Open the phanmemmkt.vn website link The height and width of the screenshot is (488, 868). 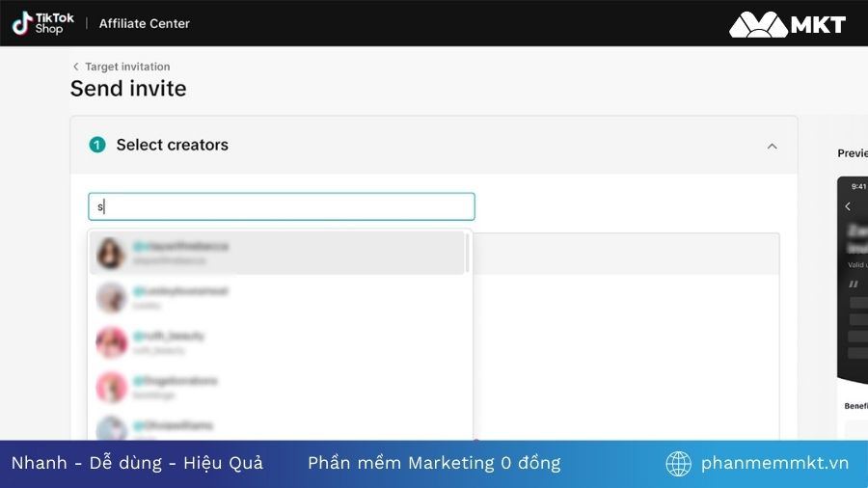[x=774, y=463]
